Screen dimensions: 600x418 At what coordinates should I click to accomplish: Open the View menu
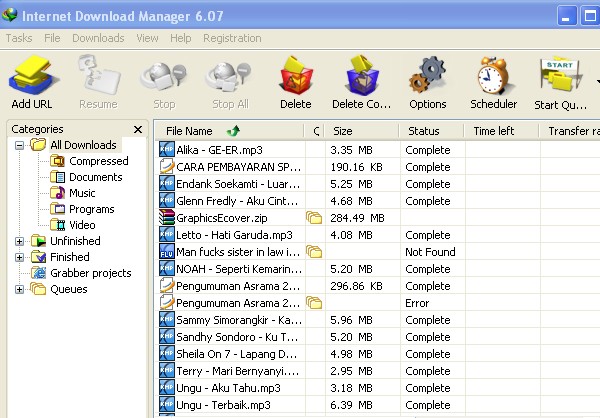click(147, 38)
